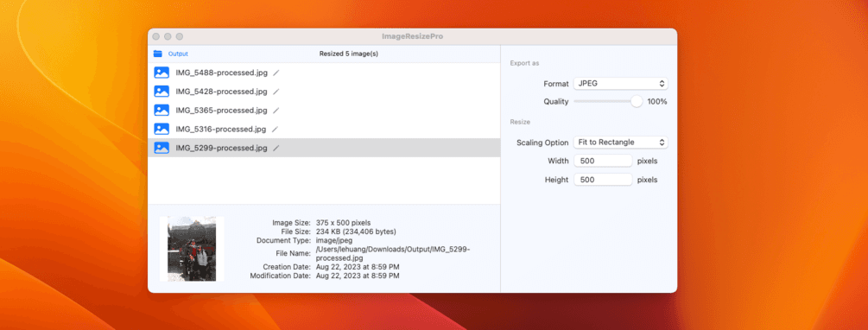The height and width of the screenshot is (330, 868).
Task: Click the pencil edit icon for IMG_5299-processed.jpg
Action: coord(276,148)
